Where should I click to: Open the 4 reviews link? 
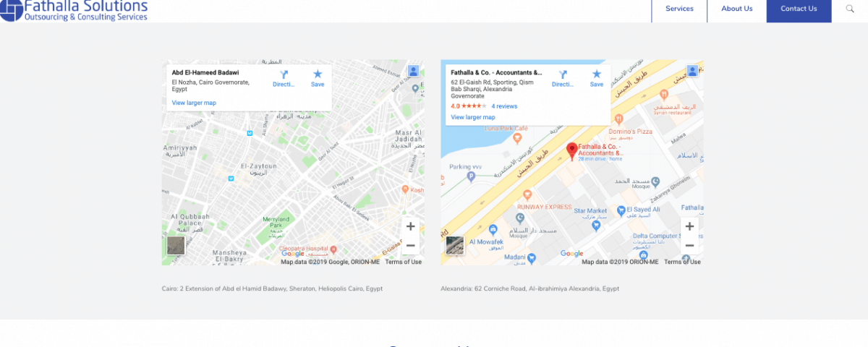coord(504,106)
